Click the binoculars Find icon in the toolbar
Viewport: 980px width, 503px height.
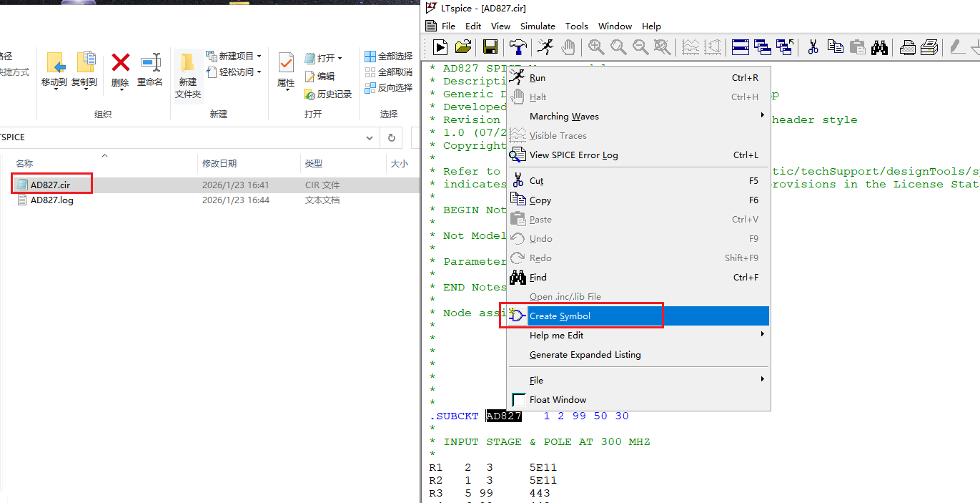(x=879, y=47)
